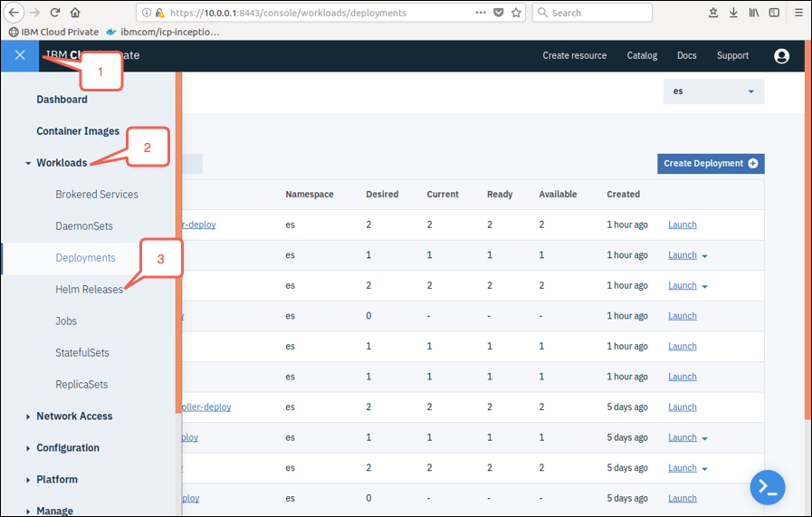Click the Create Deployment button
The height and width of the screenshot is (517, 812).
(x=711, y=164)
